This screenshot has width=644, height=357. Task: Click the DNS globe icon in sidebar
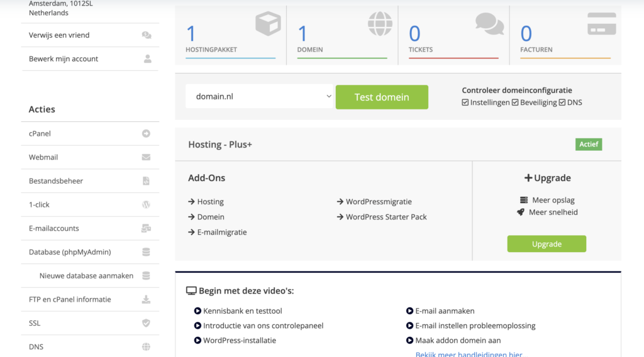[146, 347]
